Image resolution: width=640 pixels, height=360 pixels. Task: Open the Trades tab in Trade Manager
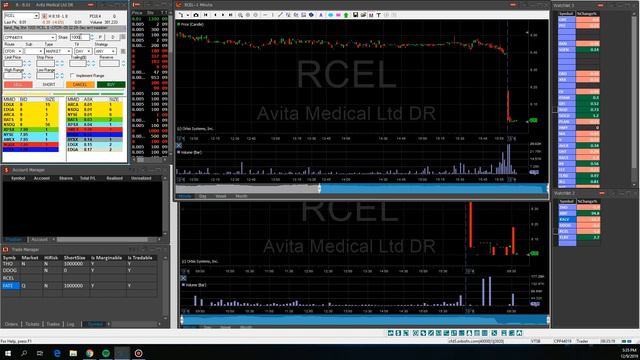pyautogui.click(x=53, y=324)
